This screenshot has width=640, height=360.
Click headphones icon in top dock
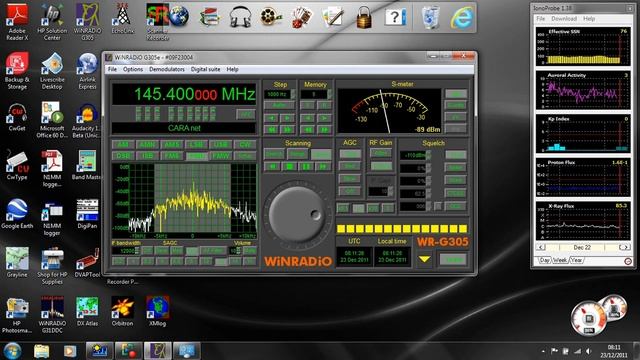pyautogui.click(x=240, y=17)
